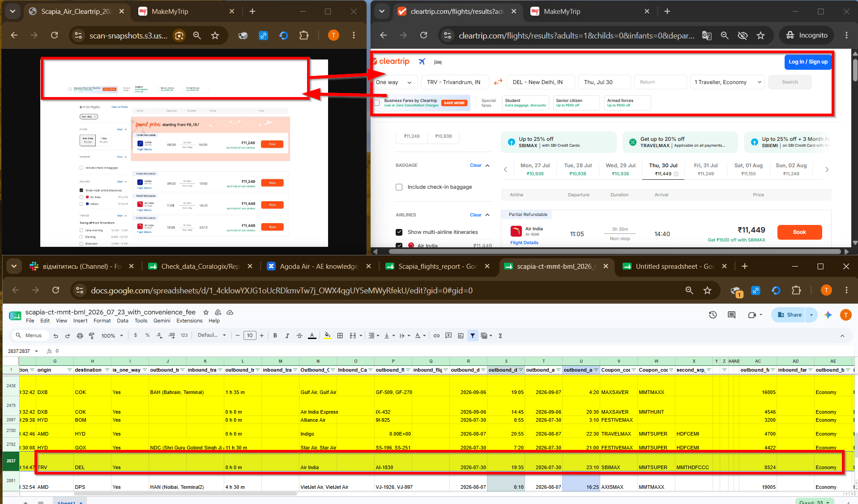Book the Air India 11:05 flight
The height and width of the screenshot is (504, 858).
(x=799, y=232)
